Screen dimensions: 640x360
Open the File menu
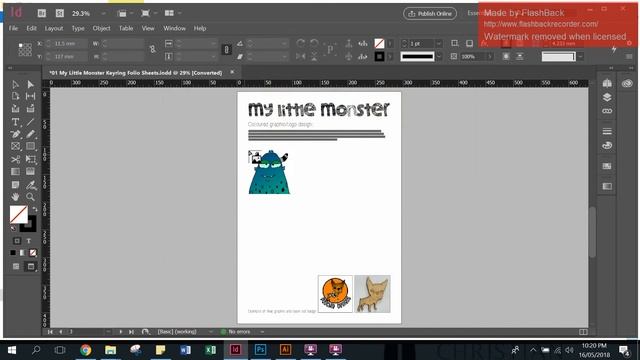[13, 28]
